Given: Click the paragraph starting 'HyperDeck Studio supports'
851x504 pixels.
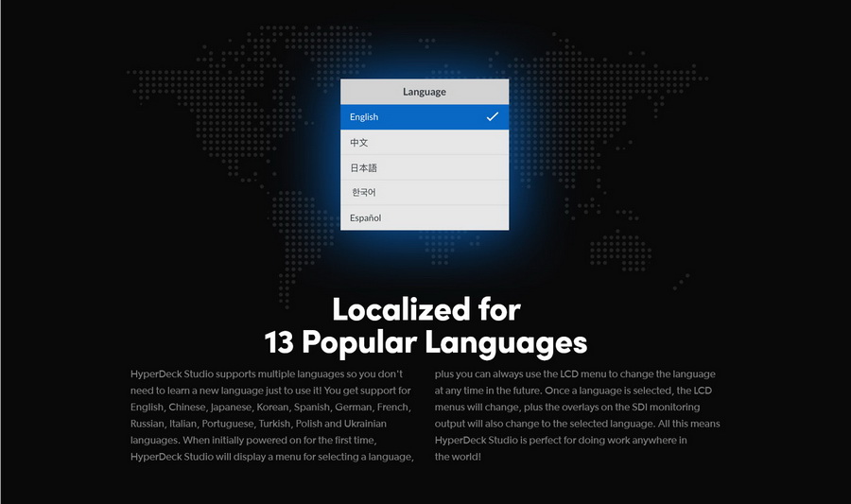Looking at the screenshot, I should [x=272, y=415].
